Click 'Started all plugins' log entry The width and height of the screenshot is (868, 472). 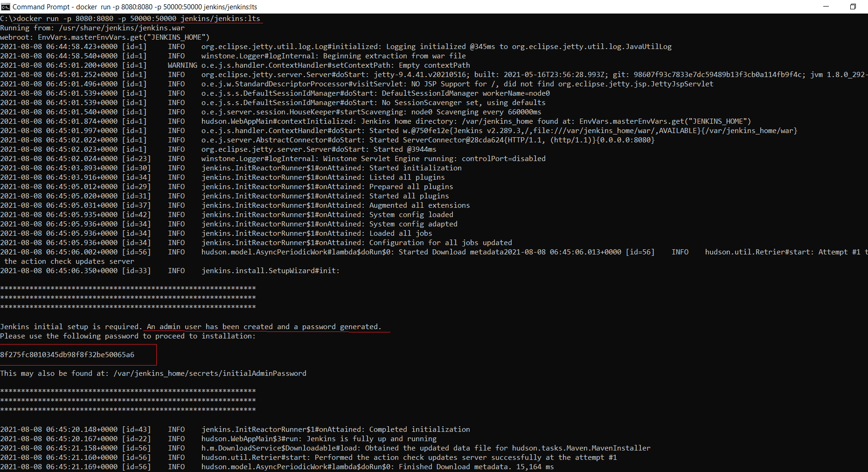[x=409, y=196]
